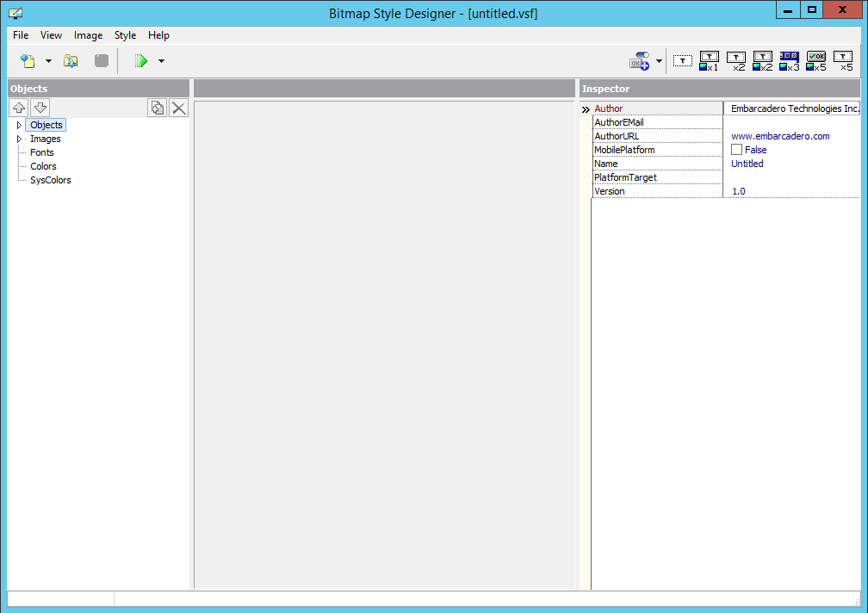868x613 pixels.
Task: Click the www.embarcadero.com AuthorURL value
Action: tap(780, 136)
